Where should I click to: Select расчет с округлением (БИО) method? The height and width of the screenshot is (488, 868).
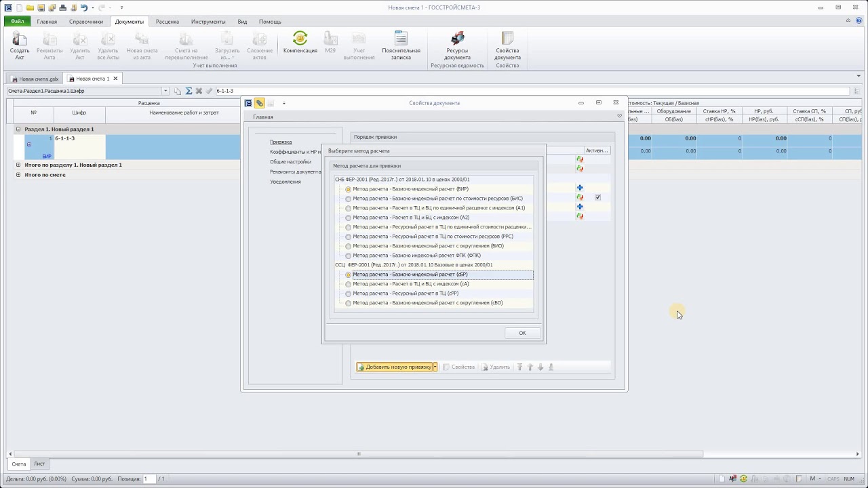click(428, 246)
